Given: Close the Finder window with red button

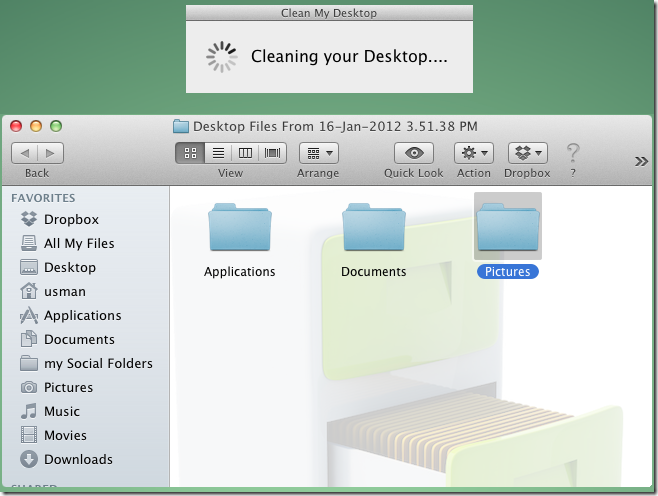Looking at the screenshot, I should coord(16,126).
